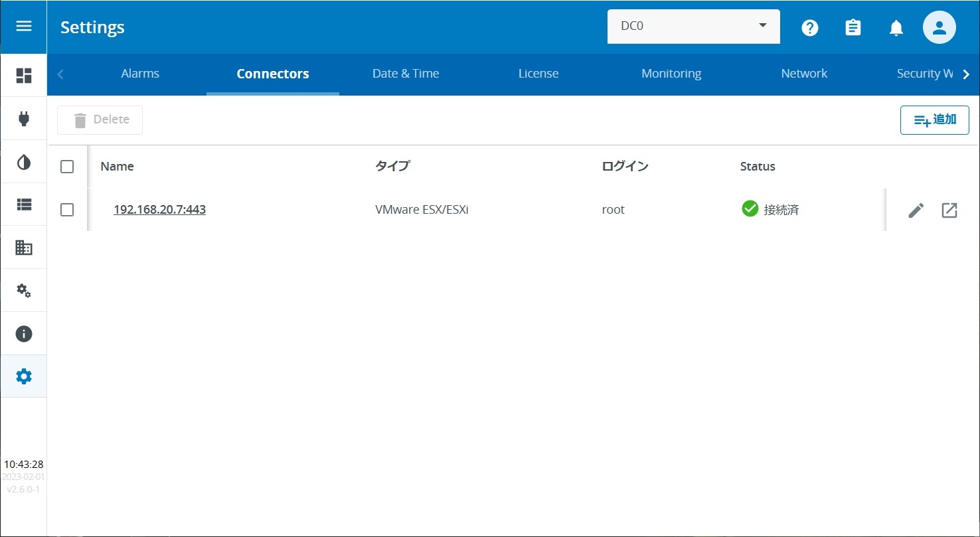Open the clipboard tasks icon
Screen dimensions: 980x537
pos(853,27)
